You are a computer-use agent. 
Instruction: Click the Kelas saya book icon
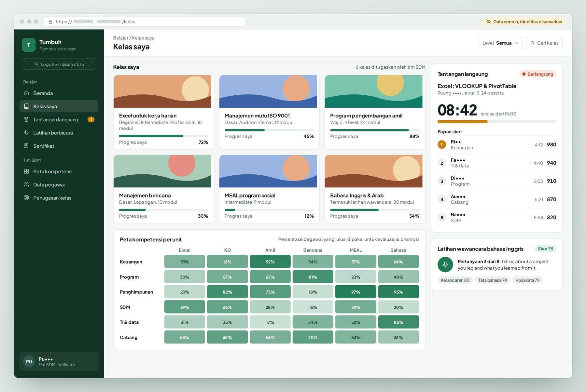pyautogui.click(x=26, y=106)
